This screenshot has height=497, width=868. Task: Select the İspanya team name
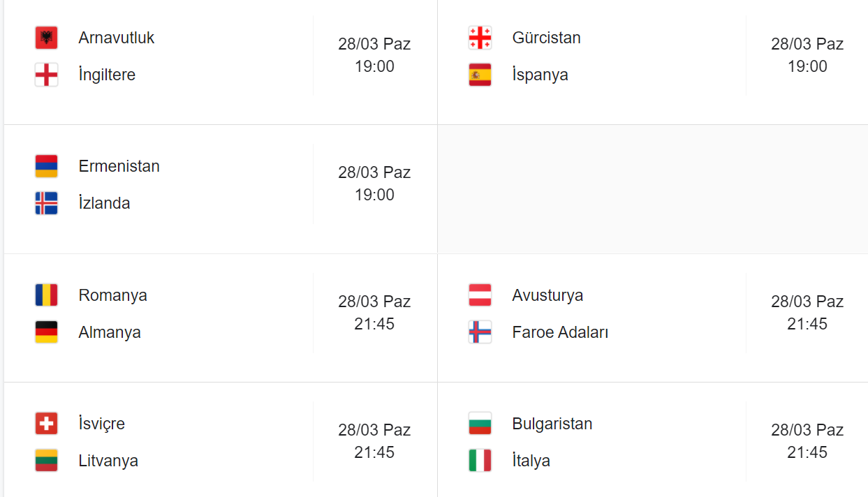(x=540, y=75)
